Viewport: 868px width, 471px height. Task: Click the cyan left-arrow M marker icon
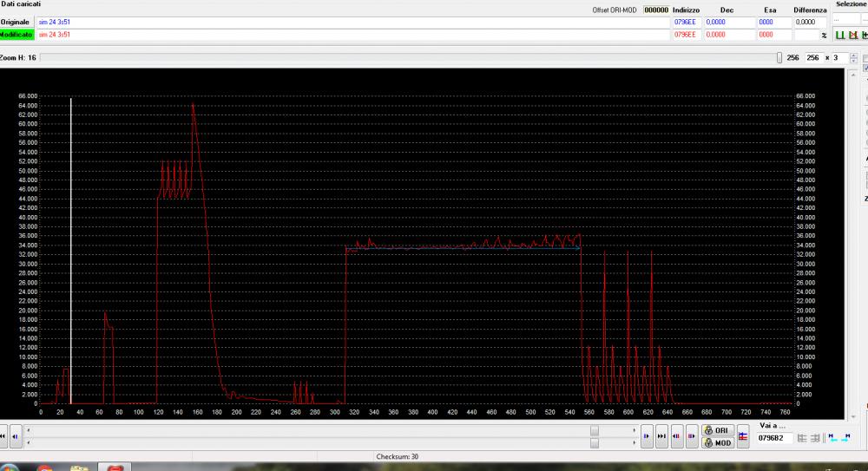pyautogui.click(x=832, y=437)
